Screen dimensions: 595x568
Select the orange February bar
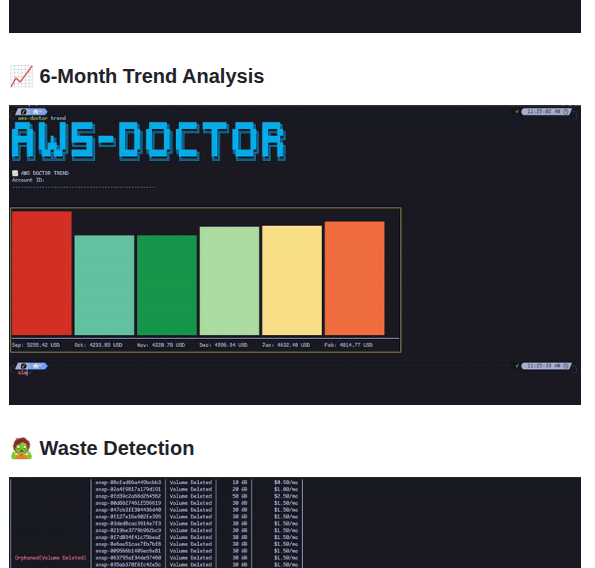(355, 278)
